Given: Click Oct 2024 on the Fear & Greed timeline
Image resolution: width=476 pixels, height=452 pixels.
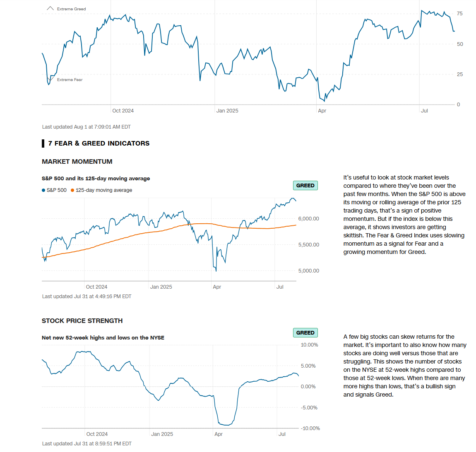Looking at the screenshot, I should tap(123, 111).
